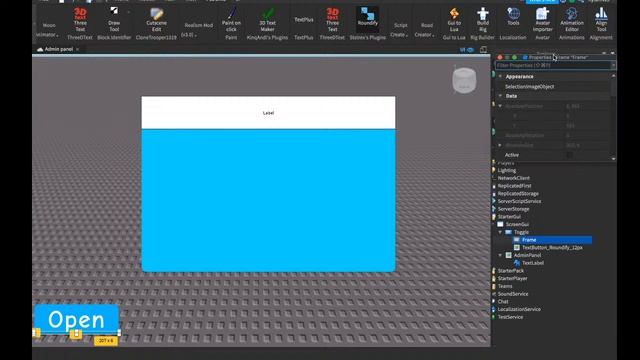Expand the AbsoluteSize property
Screen dimensions: 640x360
tap(500, 145)
